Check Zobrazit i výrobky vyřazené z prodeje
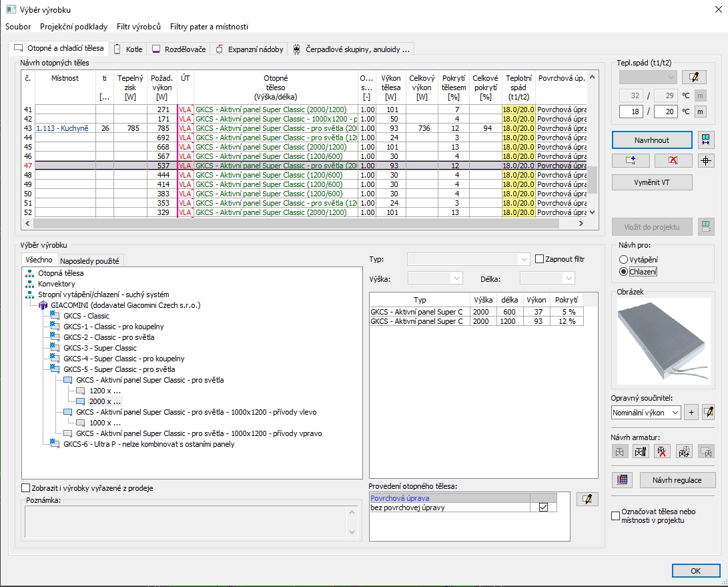The width and height of the screenshot is (728, 587). click(x=26, y=488)
